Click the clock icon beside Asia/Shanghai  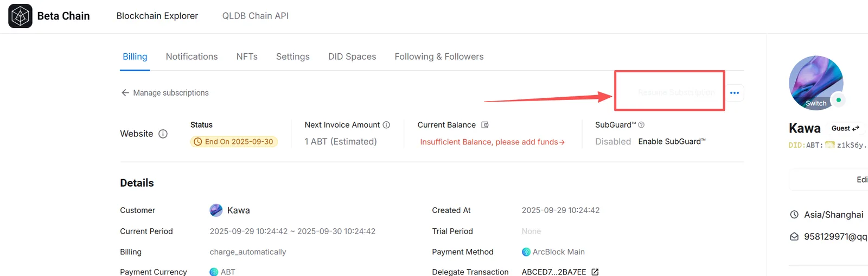(794, 215)
